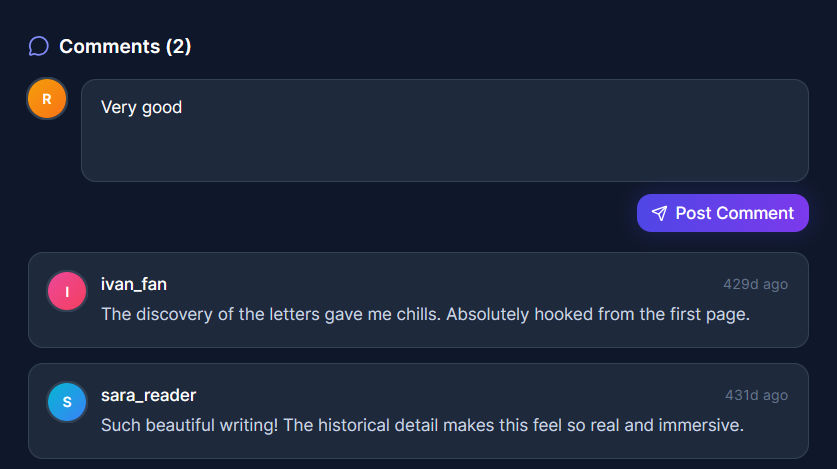Click the "431d ago" timestamp
Image resolution: width=837 pixels, height=469 pixels.
point(756,395)
